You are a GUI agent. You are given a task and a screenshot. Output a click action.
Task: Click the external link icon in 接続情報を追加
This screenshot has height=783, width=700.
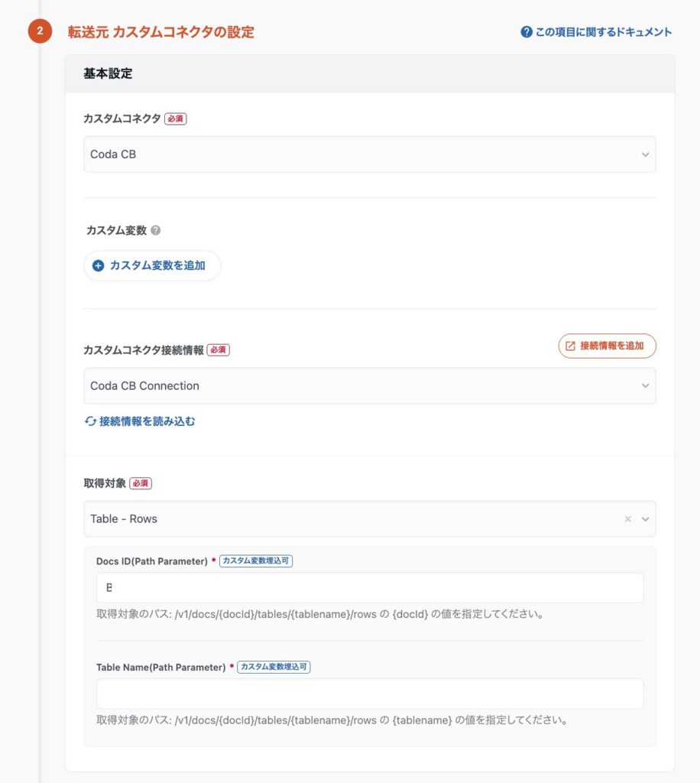(x=570, y=346)
